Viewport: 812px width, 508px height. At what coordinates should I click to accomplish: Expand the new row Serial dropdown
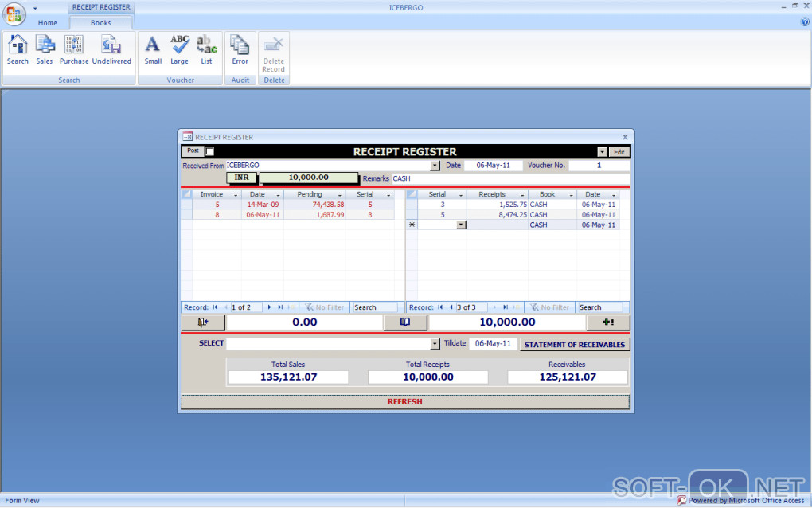[x=461, y=225]
